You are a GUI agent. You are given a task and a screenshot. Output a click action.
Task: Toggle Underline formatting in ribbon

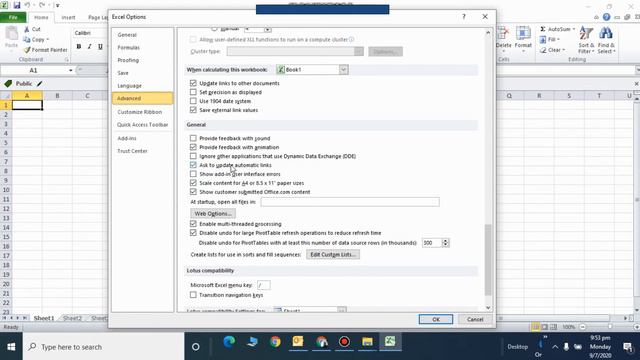(x=100, y=47)
